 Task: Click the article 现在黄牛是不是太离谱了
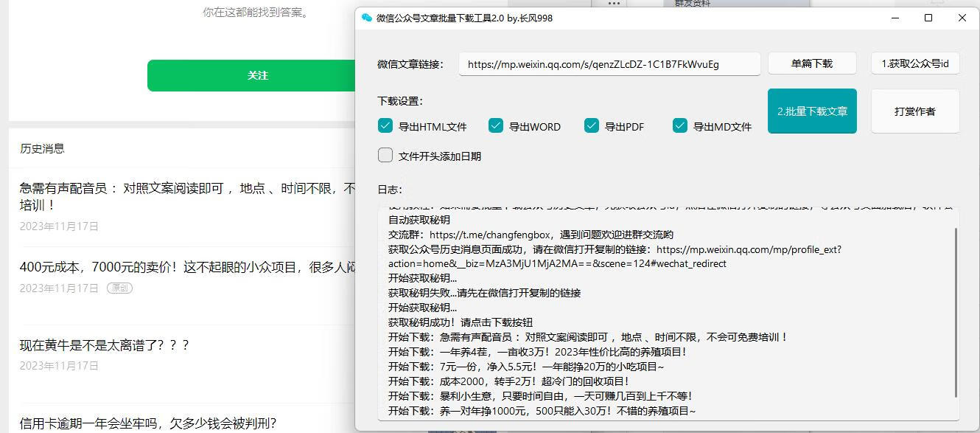coord(103,344)
